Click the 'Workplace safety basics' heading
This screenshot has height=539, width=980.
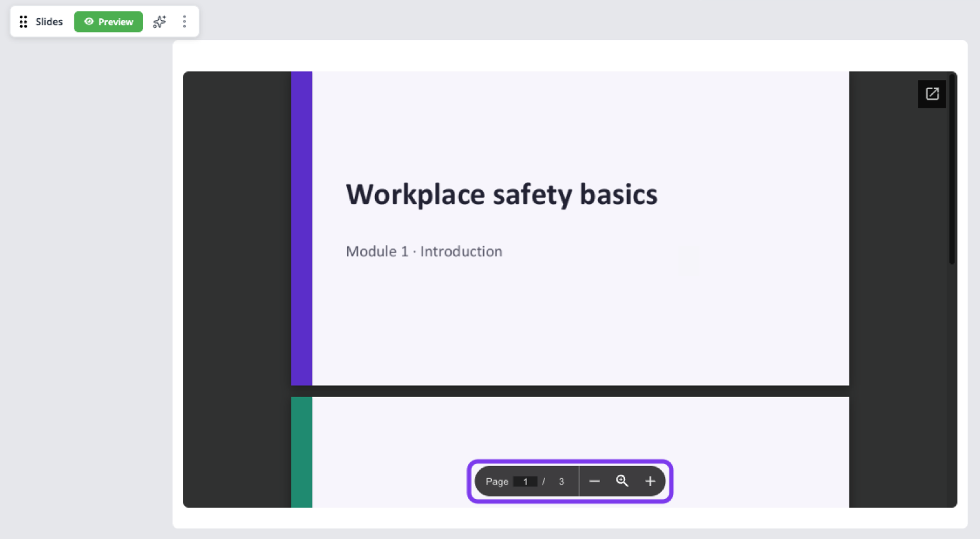[502, 194]
